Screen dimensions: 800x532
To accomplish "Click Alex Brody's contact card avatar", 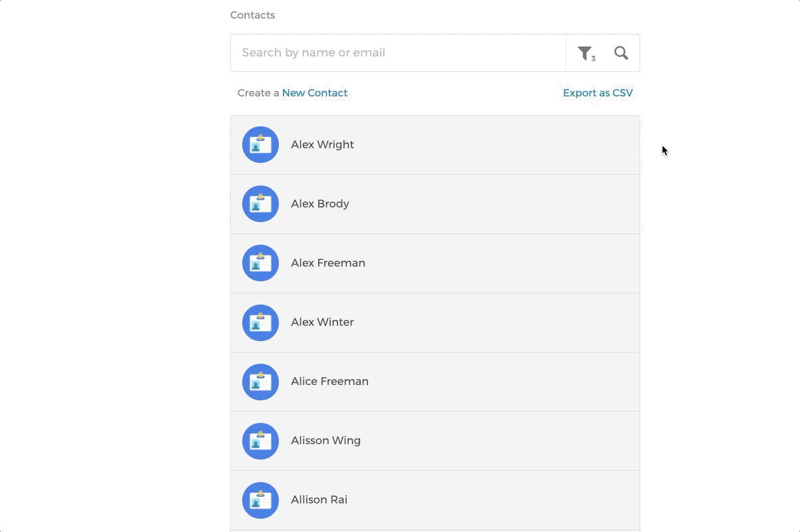I will coord(260,204).
